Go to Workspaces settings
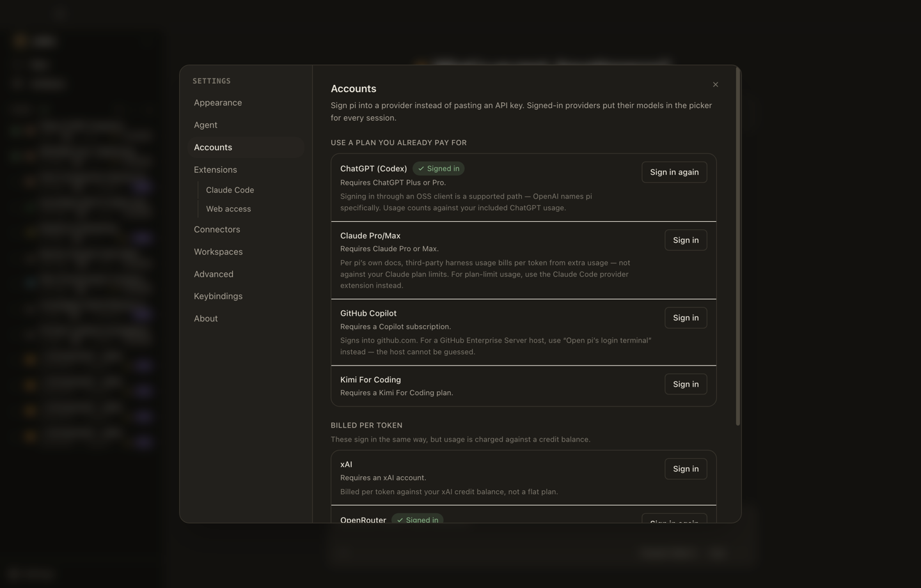Screen dimensions: 921x588 click(246, 252)
